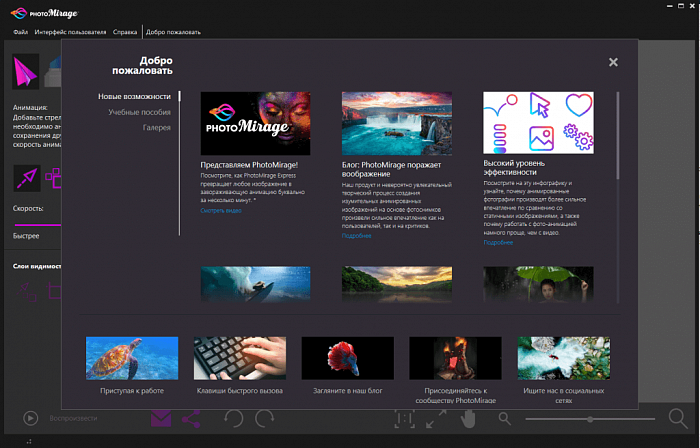Click the welcome dialog vertical scrollbar

point(618,135)
